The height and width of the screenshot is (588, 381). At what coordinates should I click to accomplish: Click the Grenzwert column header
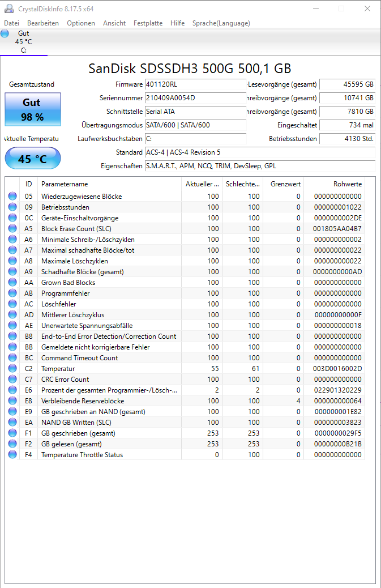pos(283,184)
